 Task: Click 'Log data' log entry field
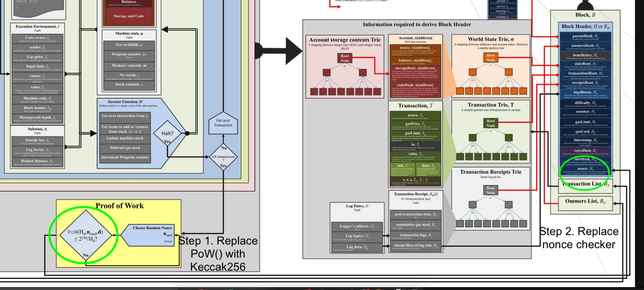[x=357, y=248]
